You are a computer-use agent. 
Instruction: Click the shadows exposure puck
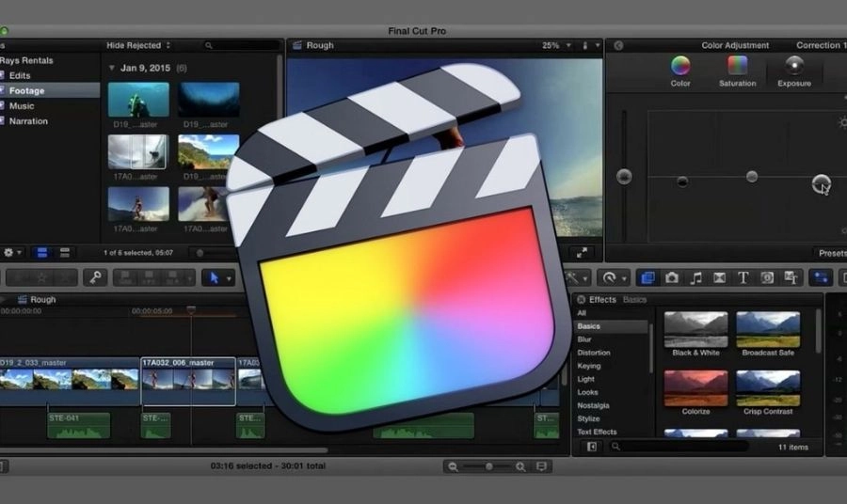[682, 181]
